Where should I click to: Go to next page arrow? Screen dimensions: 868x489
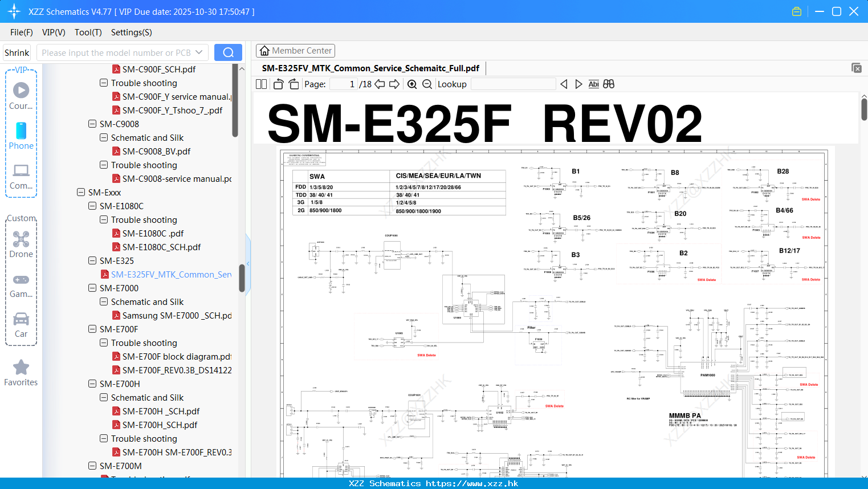pos(394,84)
